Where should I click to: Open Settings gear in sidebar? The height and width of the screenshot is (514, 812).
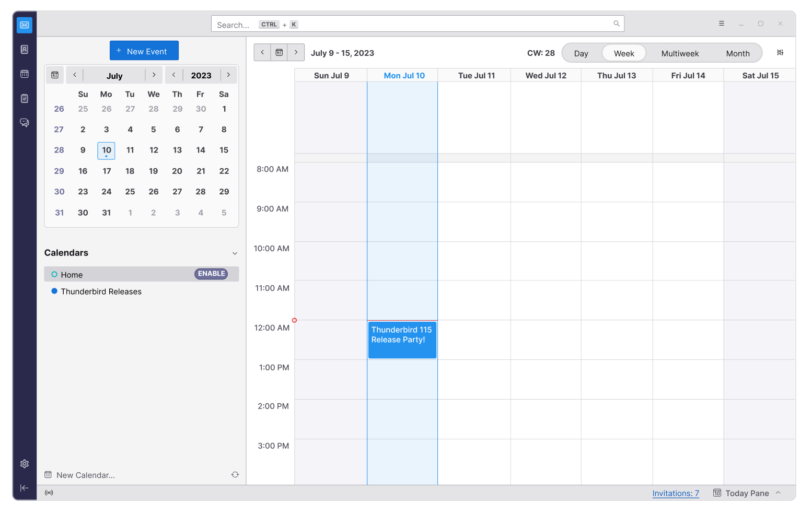25,464
